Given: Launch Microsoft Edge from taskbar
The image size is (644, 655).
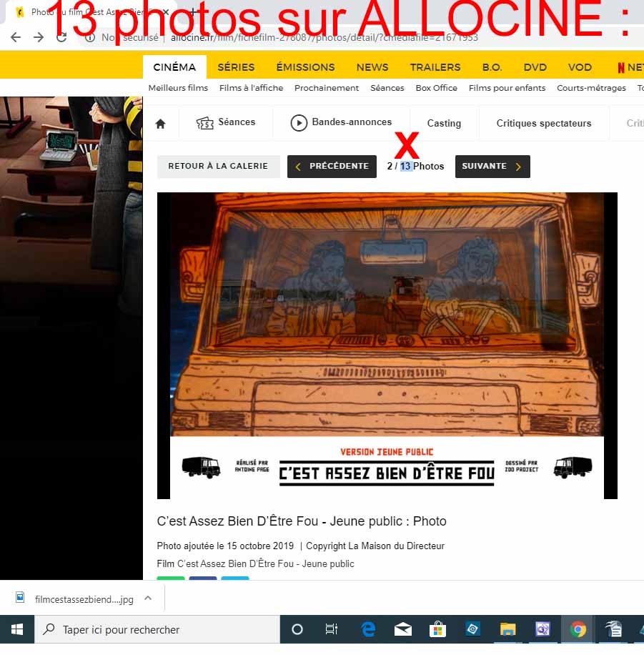Looking at the screenshot, I should click(368, 629).
